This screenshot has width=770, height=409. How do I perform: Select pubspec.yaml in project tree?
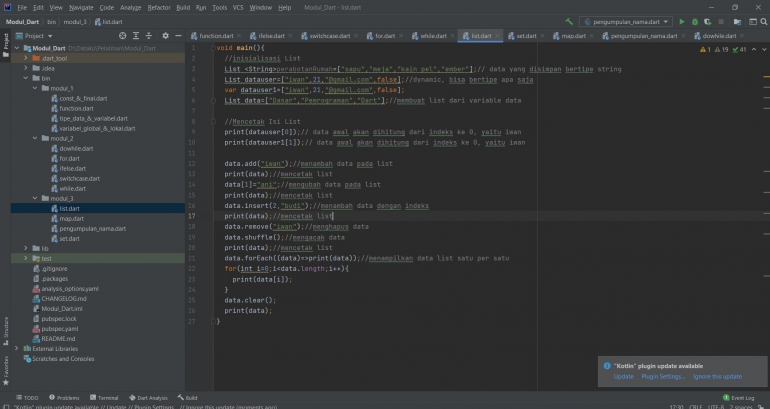tap(59, 328)
